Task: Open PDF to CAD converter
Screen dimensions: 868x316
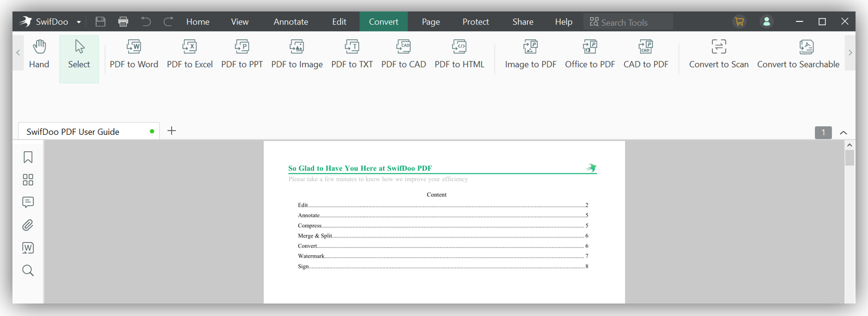Action: click(x=404, y=54)
